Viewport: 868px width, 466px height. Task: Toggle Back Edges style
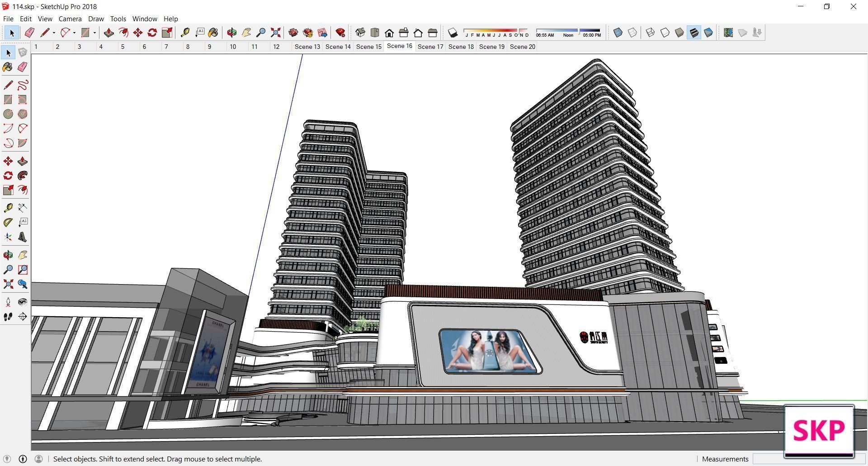pyautogui.click(x=632, y=33)
